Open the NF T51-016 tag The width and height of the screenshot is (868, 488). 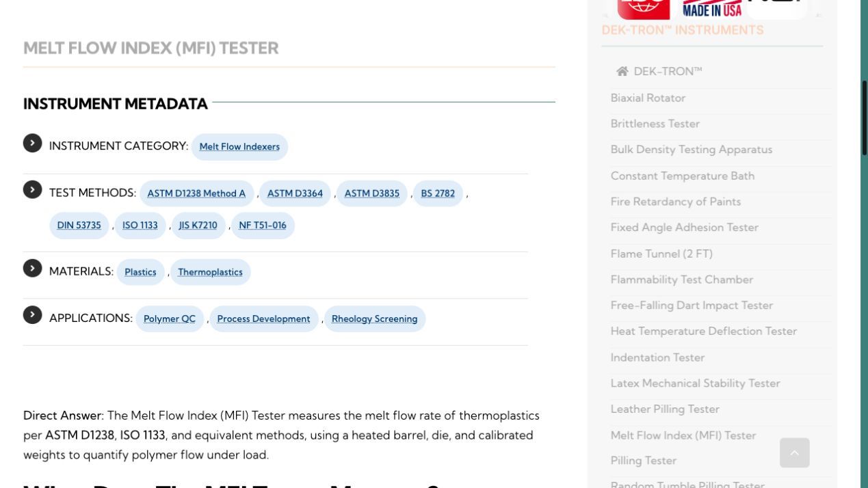pyautogui.click(x=263, y=226)
